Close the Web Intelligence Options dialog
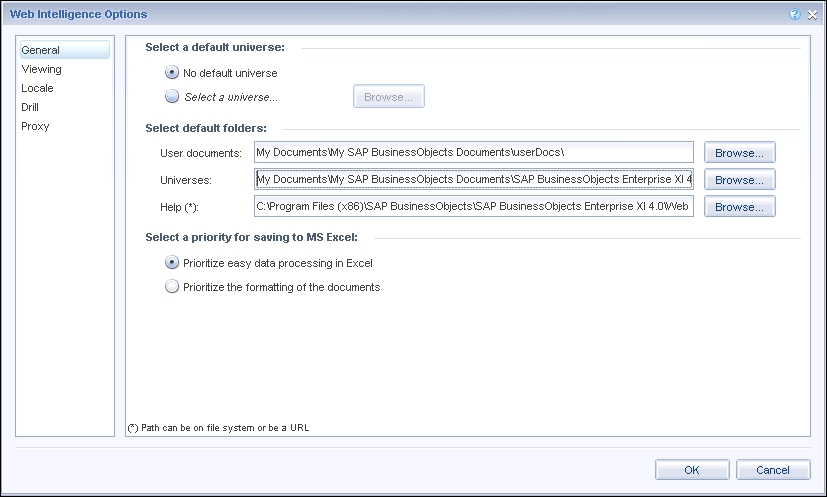This screenshot has height=497, width=827. coord(812,15)
